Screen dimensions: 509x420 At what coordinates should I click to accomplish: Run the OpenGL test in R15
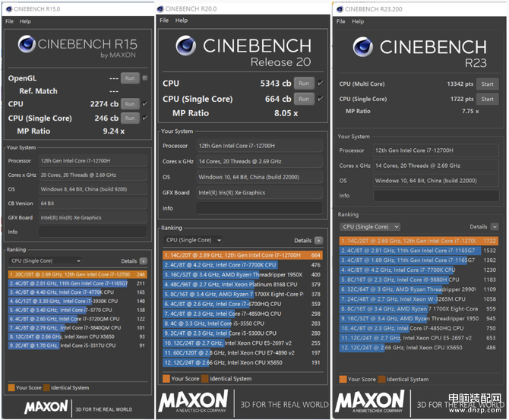(x=130, y=78)
